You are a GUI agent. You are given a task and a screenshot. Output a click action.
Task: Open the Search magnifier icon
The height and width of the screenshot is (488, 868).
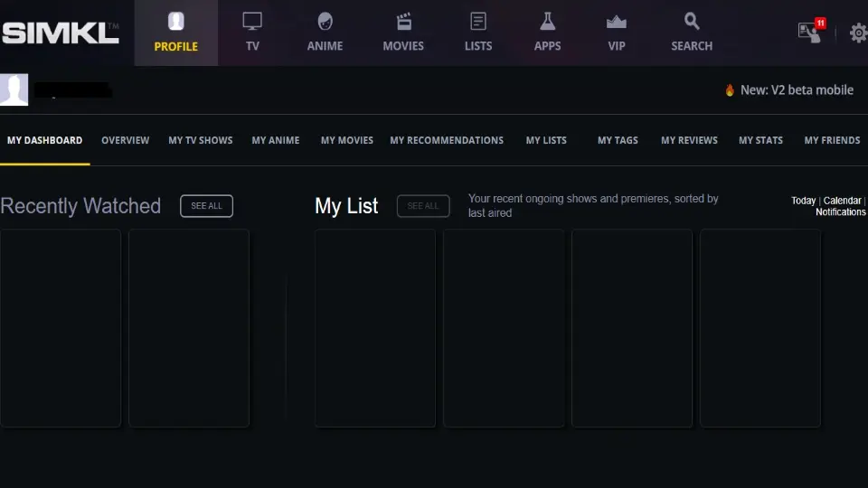coord(692,22)
